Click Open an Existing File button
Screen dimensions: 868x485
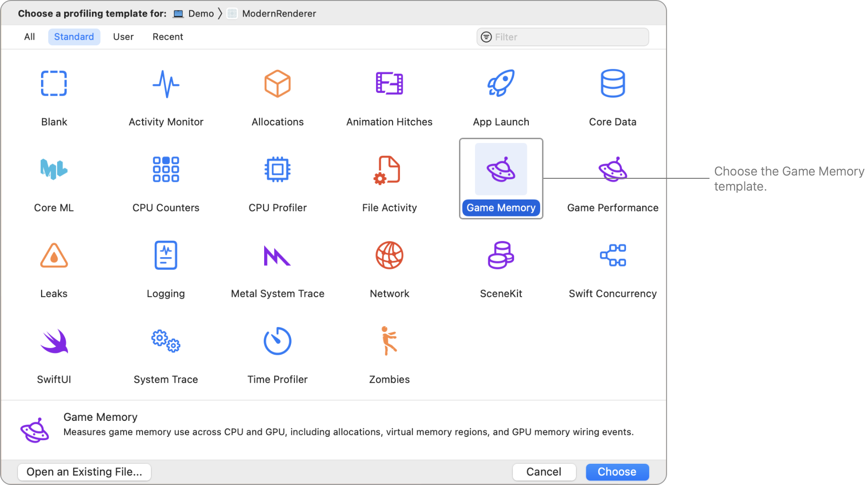(84, 472)
